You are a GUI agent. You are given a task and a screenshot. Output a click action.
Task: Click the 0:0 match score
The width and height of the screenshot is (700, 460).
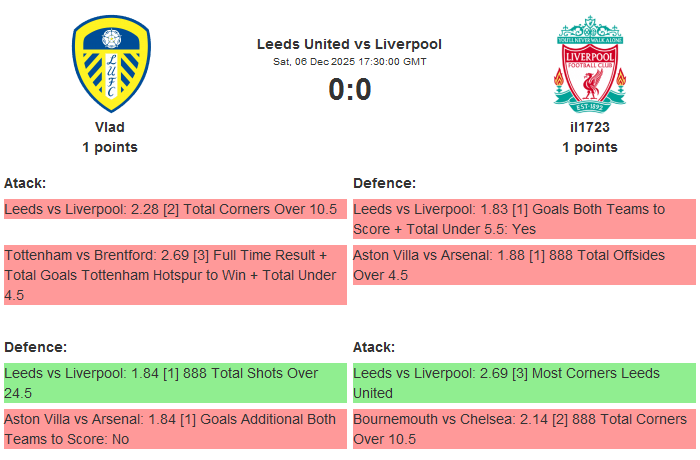349,90
